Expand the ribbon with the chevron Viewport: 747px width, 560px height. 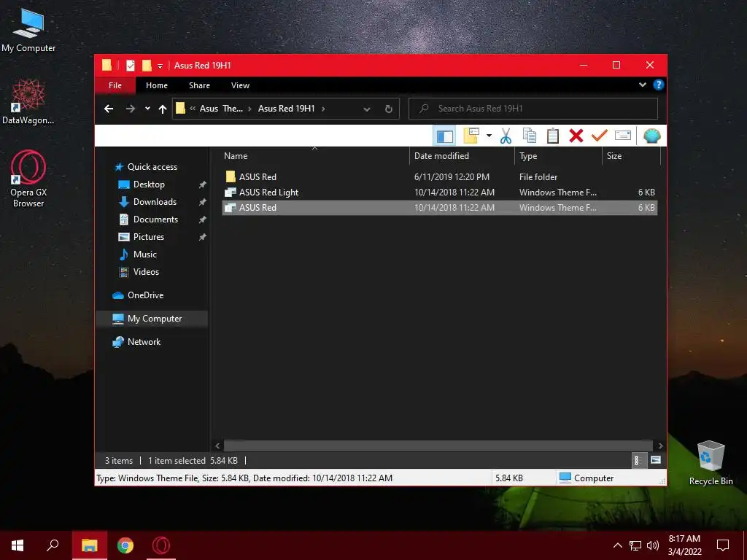coord(642,85)
